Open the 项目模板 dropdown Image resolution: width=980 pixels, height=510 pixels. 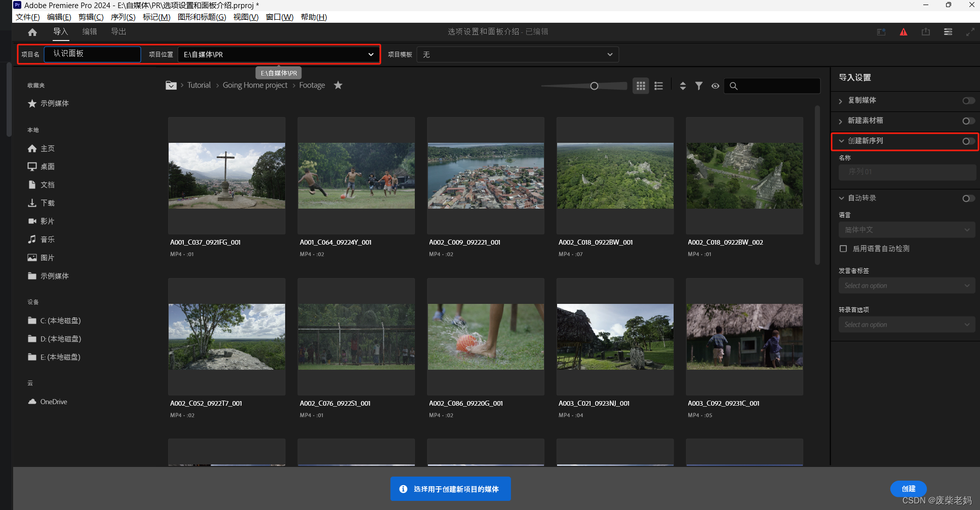click(x=518, y=54)
